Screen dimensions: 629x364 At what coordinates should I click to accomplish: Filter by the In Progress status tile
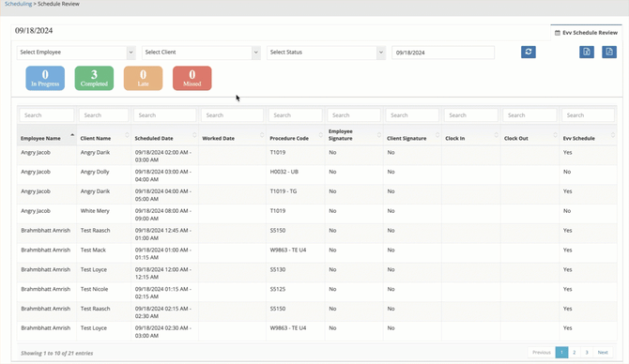pos(45,78)
